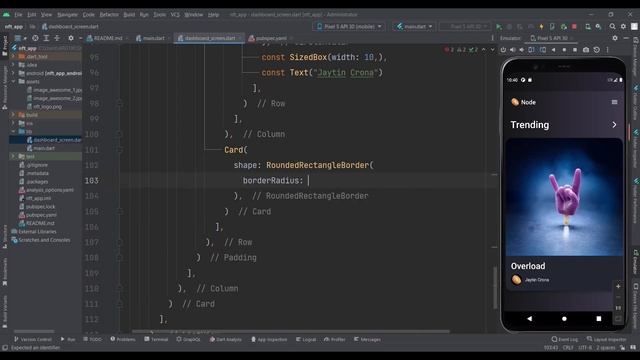Stop the running app (red square)
This screenshot has height=360, width=640.
pos(574,27)
